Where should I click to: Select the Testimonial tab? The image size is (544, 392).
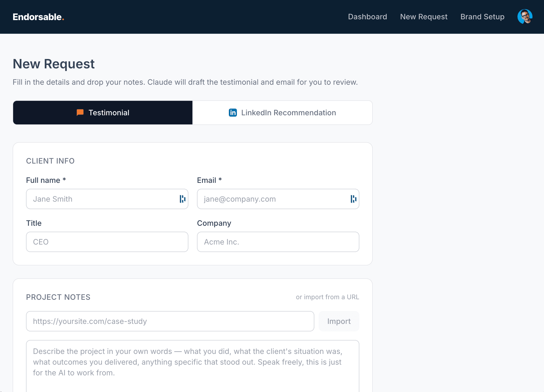click(x=103, y=113)
